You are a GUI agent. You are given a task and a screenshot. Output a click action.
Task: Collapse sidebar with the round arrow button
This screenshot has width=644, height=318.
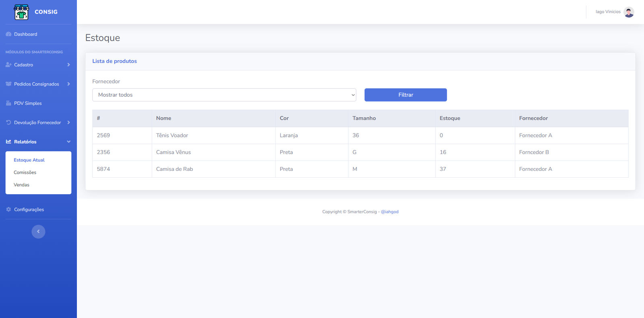click(x=38, y=232)
